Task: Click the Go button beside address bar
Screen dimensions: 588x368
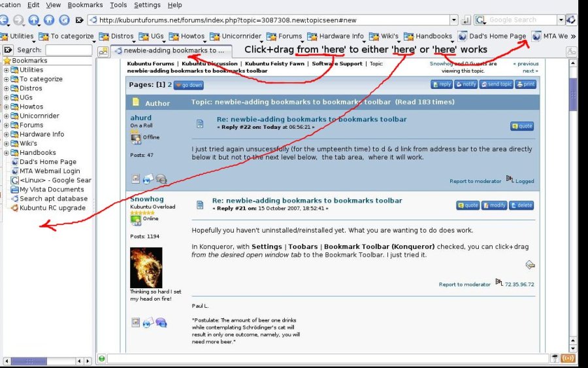Action: tap(465, 20)
